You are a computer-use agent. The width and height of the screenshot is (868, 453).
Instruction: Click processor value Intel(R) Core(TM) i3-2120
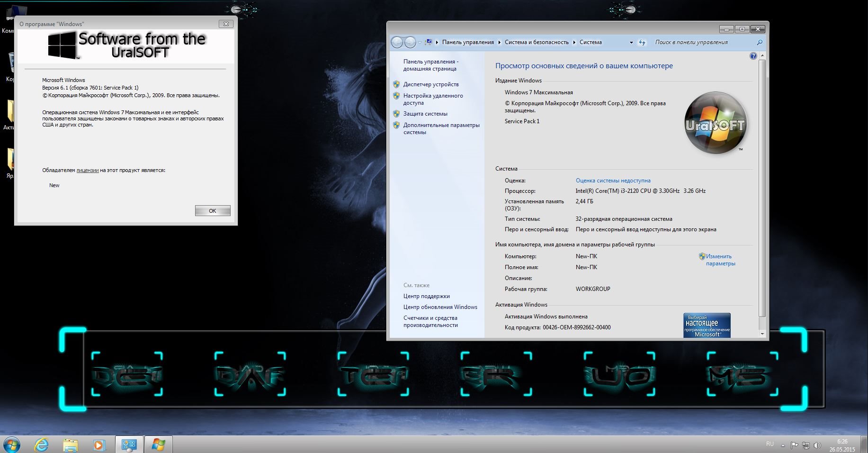(x=640, y=191)
